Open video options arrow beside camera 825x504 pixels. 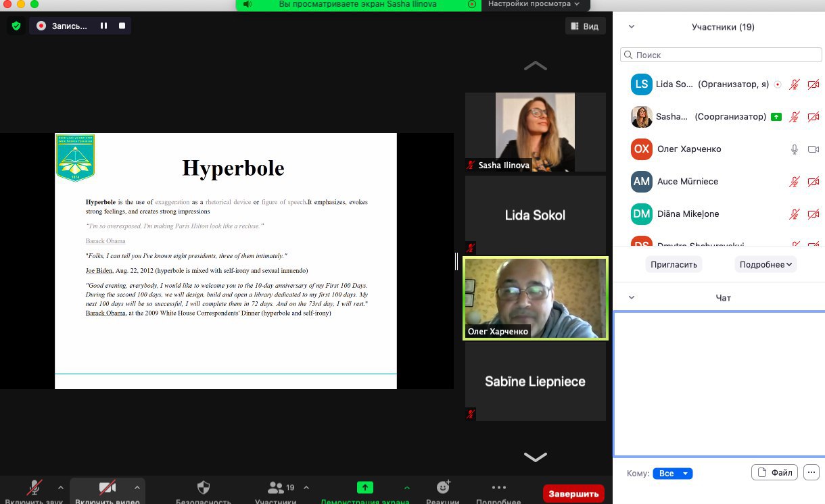coord(137,487)
